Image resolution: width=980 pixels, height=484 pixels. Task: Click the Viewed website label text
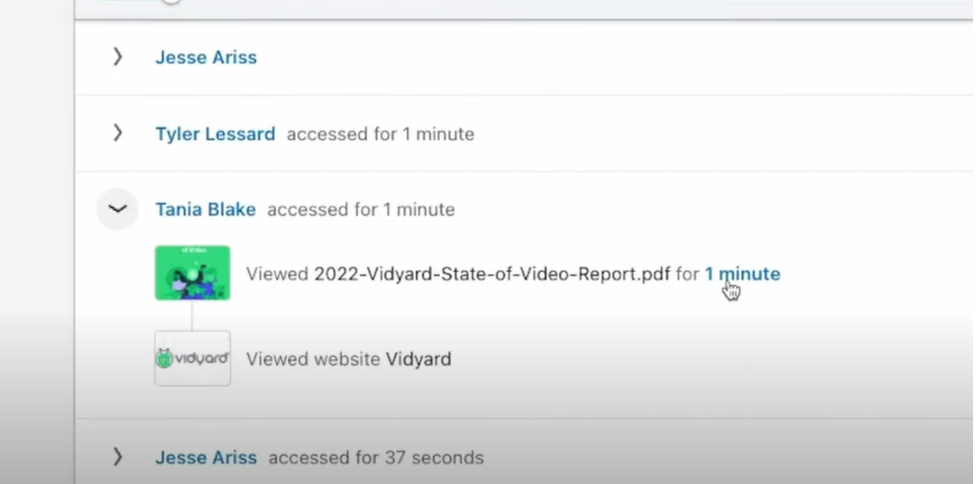tap(313, 359)
